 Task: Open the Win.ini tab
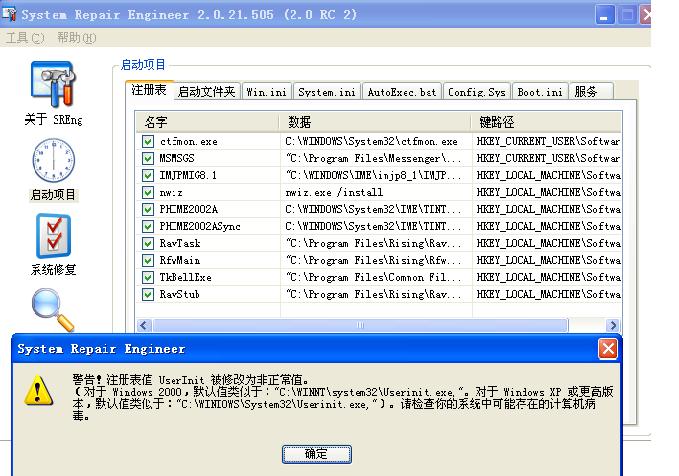pyautogui.click(x=267, y=91)
